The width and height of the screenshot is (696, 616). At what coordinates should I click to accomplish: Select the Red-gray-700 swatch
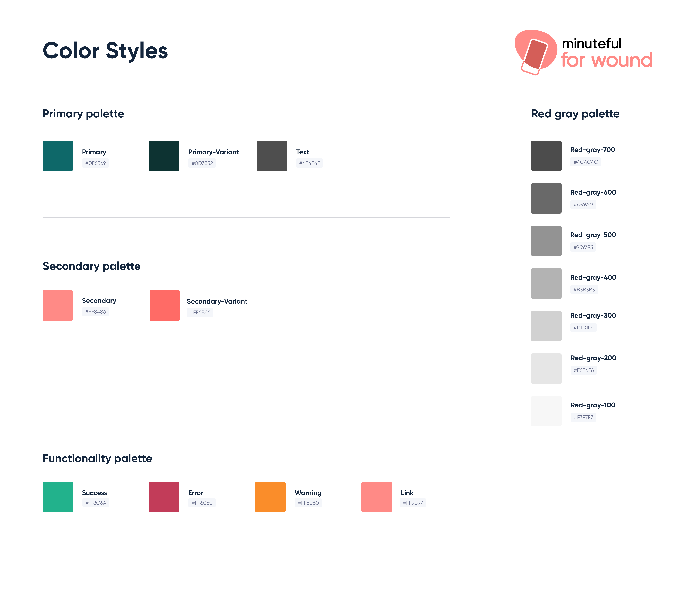click(x=546, y=156)
